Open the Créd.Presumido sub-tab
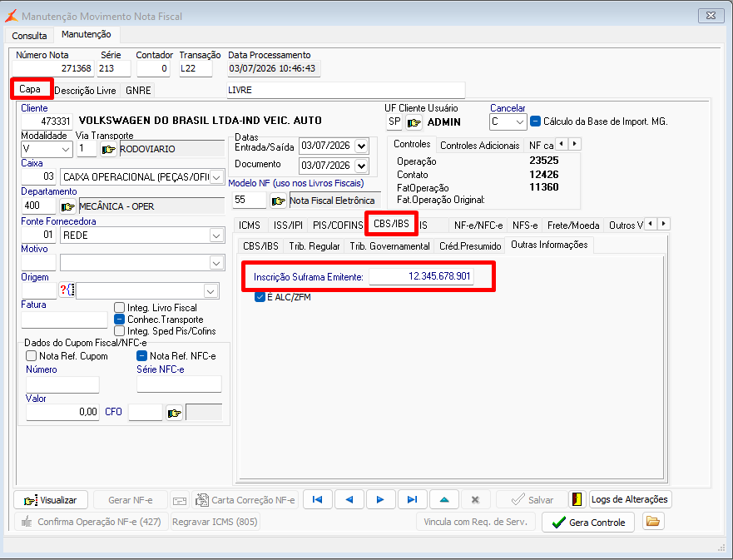 tap(470, 245)
